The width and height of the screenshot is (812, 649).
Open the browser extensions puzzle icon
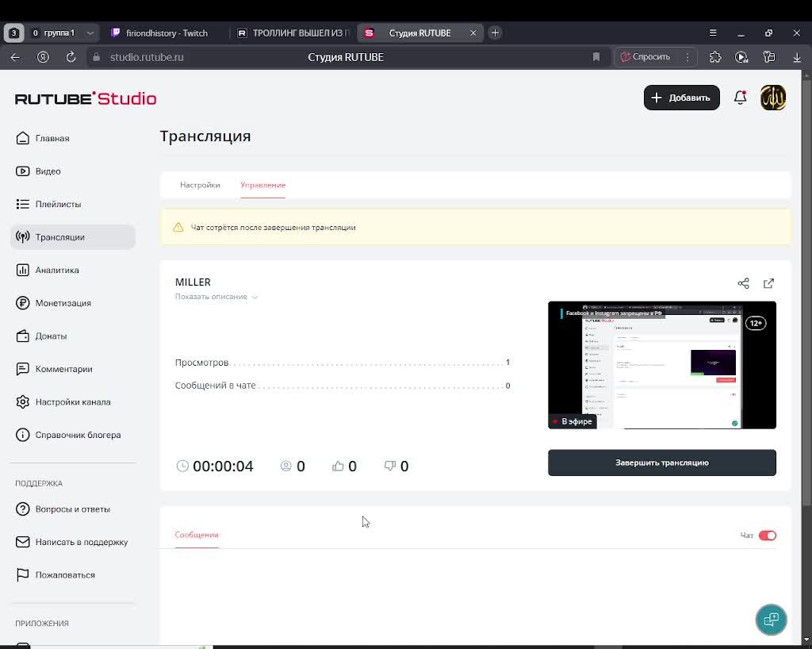[x=715, y=57]
